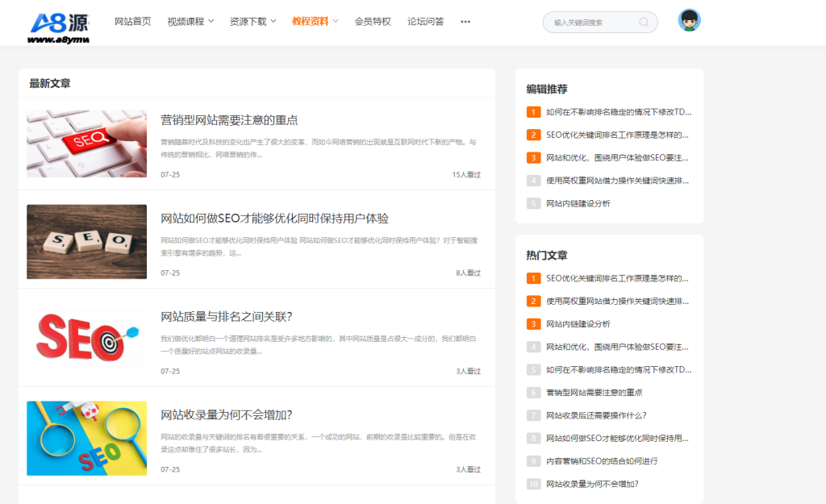826x504 pixels.
Task: Expand the 教程资料 dropdown chevron
Action: [x=336, y=21]
